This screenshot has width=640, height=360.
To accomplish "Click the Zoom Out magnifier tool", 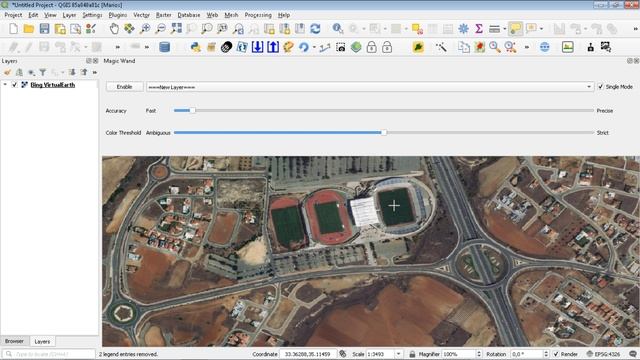I will pos(161,29).
